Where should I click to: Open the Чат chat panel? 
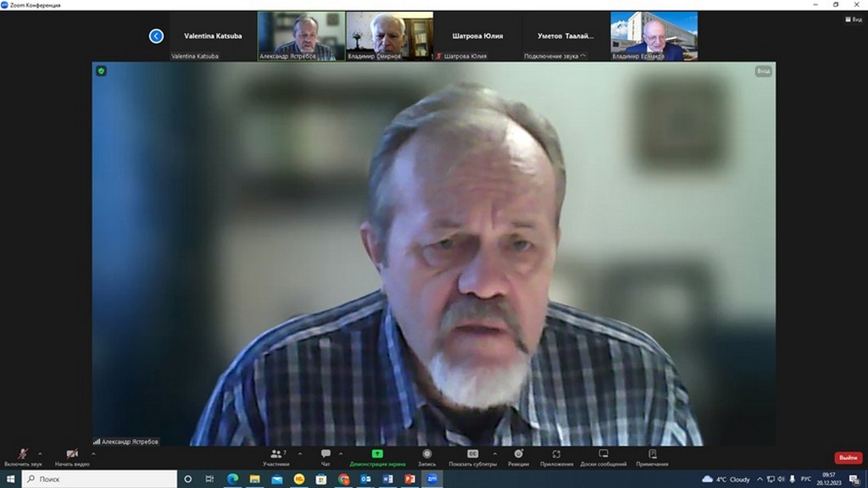tap(325, 456)
